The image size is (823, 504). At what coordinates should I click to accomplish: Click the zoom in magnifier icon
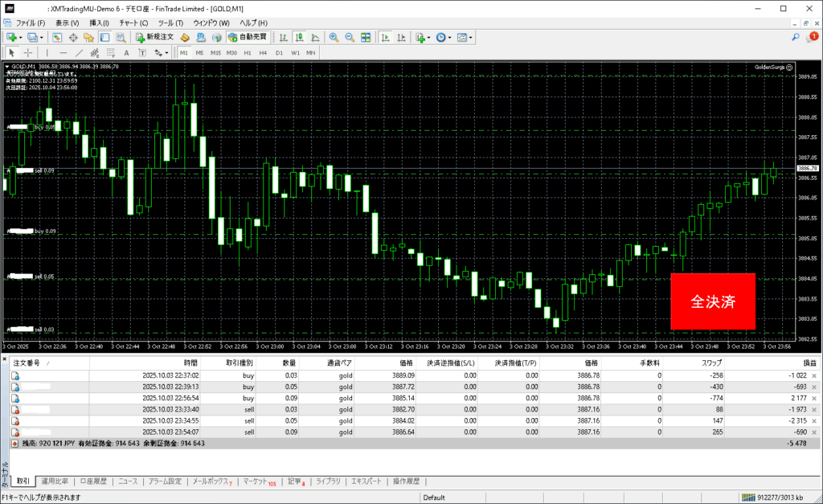334,37
